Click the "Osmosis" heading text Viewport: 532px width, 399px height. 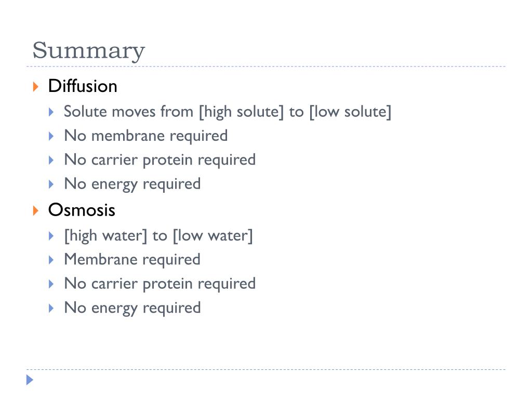[x=82, y=210]
